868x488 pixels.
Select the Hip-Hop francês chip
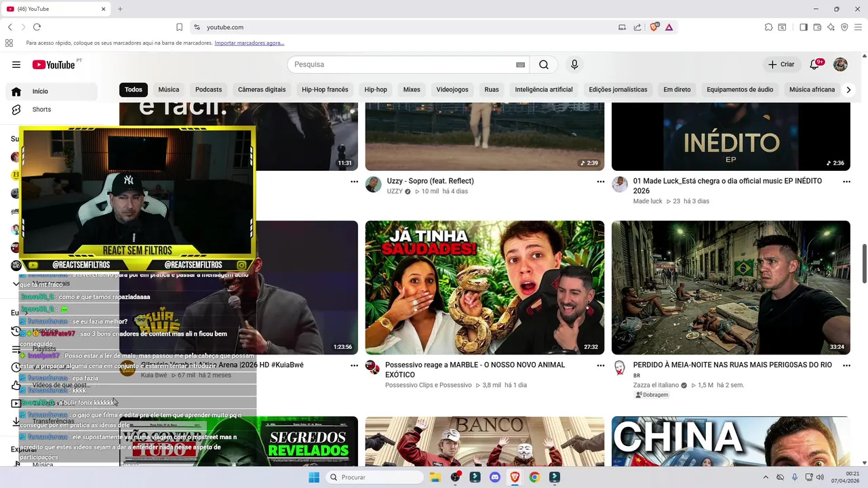coord(325,89)
